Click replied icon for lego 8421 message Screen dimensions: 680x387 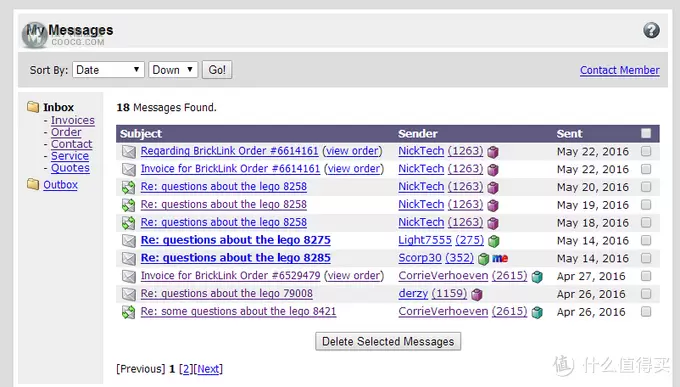click(128, 312)
